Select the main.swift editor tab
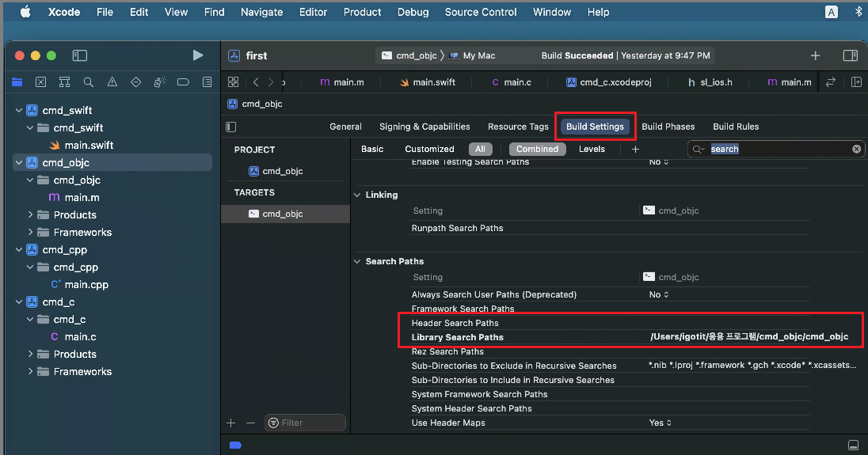 (428, 82)
